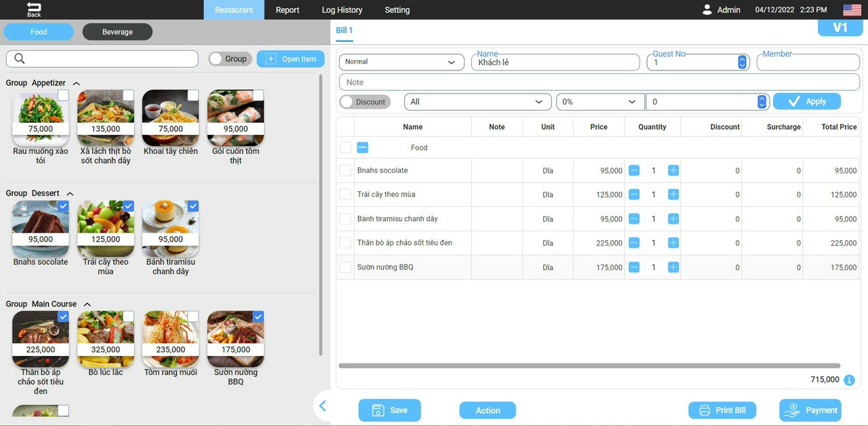Enable the Discount toggle
This screenshot has width=868, height=426.
pyautogui.click(x=365, y=102)
